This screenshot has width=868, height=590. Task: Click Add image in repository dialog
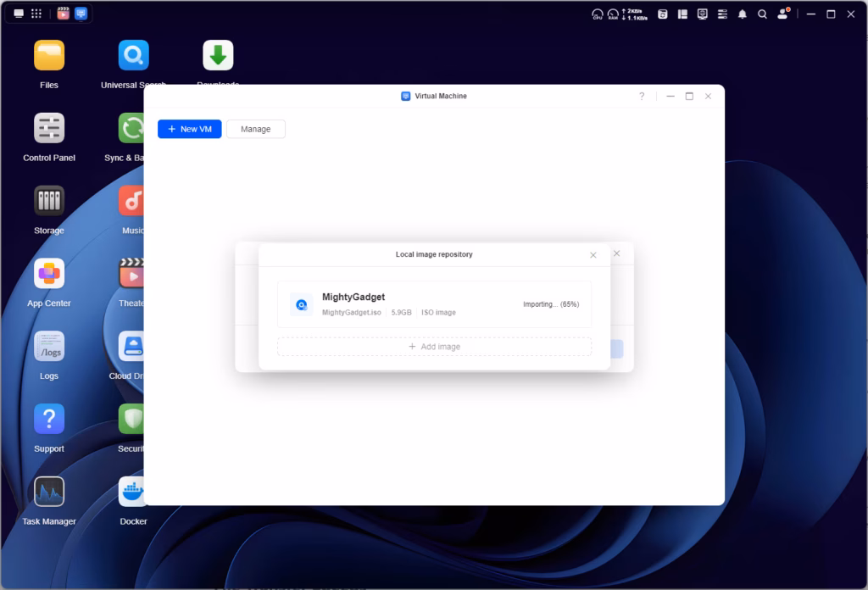434,347
